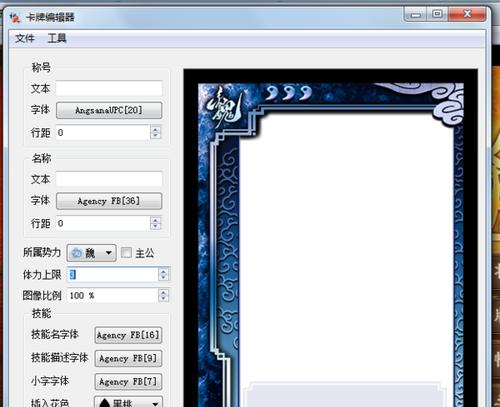The image size is (500, 407).
Task: Minimize the 卡牌编辑器 window
Action: pyautogui.click(x=415, y=14)
